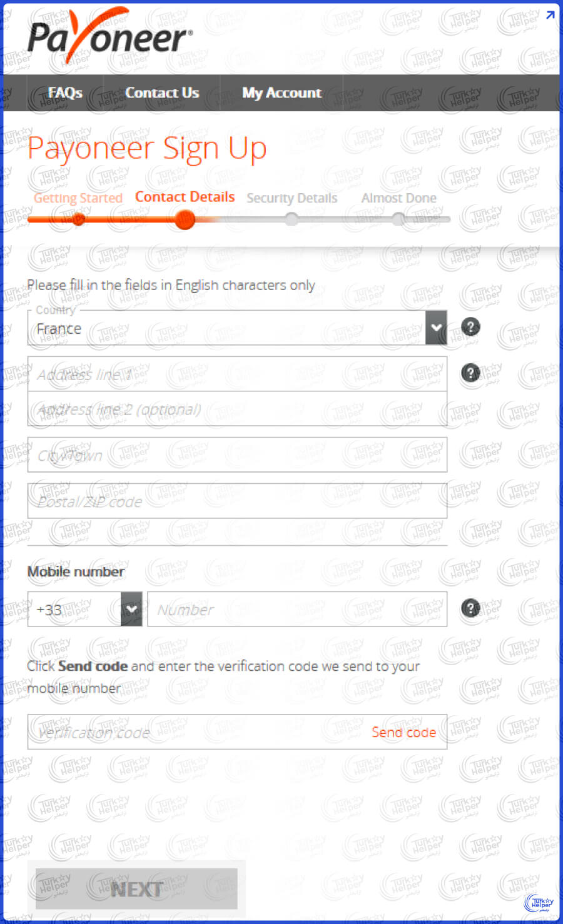The image size is (563, 924).
Task: Click the help icon beside Country field
Action: click(x=470, y=326)
